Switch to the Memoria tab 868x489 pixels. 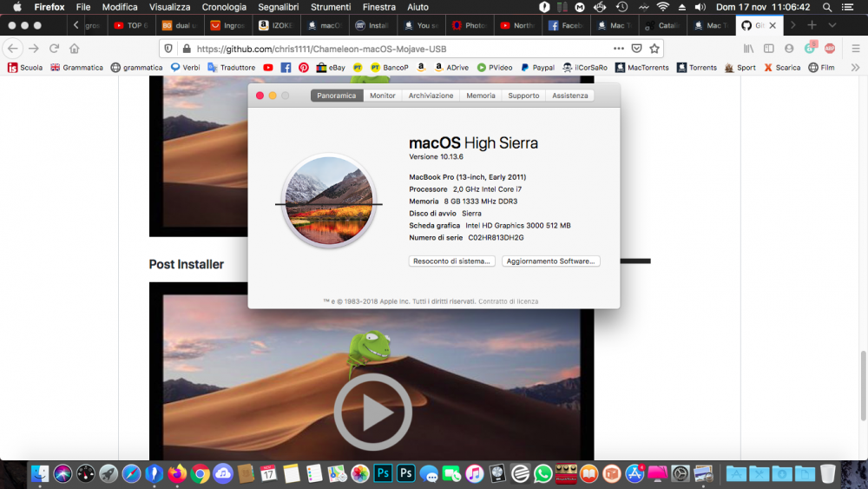click(x=481, y=96)
